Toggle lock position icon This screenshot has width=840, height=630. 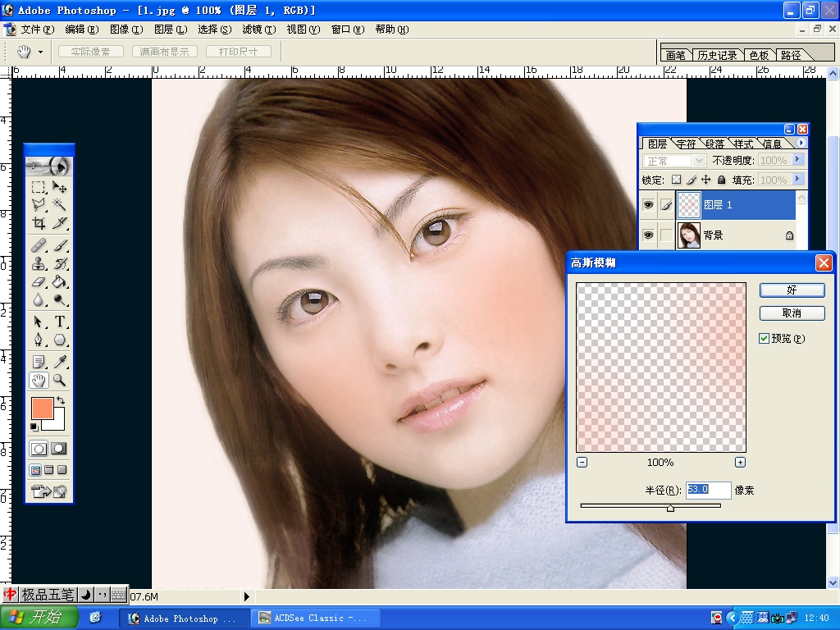[x=706, y=180]
